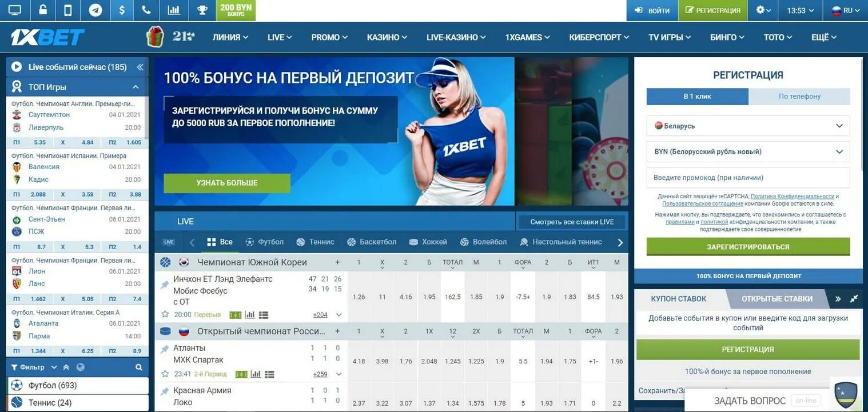The image size is (868, 412).
Task: Click double-chevron icon in bet slip header
Action: point(838,298)
